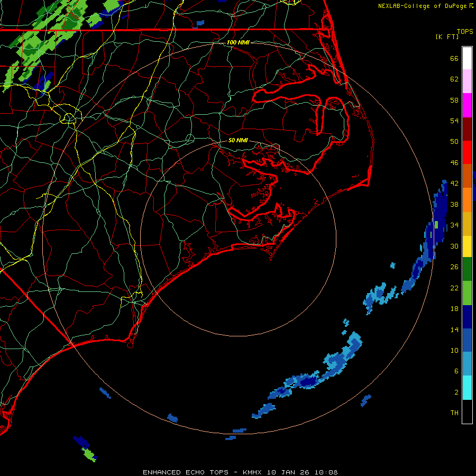The width and height of the screenshot is (476, 476).
Task: Click the 10:08 time stamp
Action: (326, 472)
